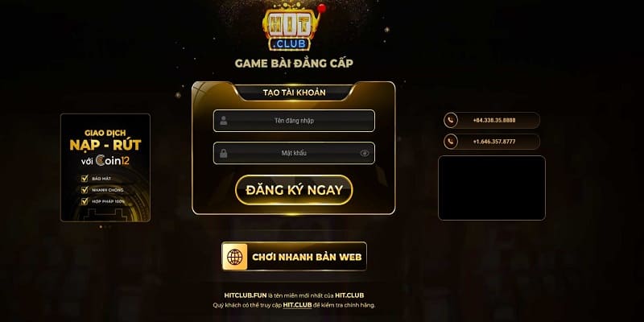Image resolution: width=644 pixels, height=322 pixels.
Task: Call the +84.338.35.8888 hotline number
Action: tap(494, 120)
